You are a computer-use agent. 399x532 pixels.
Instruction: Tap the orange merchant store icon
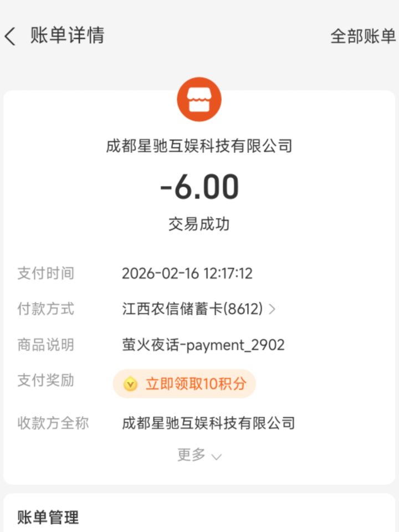click(199, 100)
